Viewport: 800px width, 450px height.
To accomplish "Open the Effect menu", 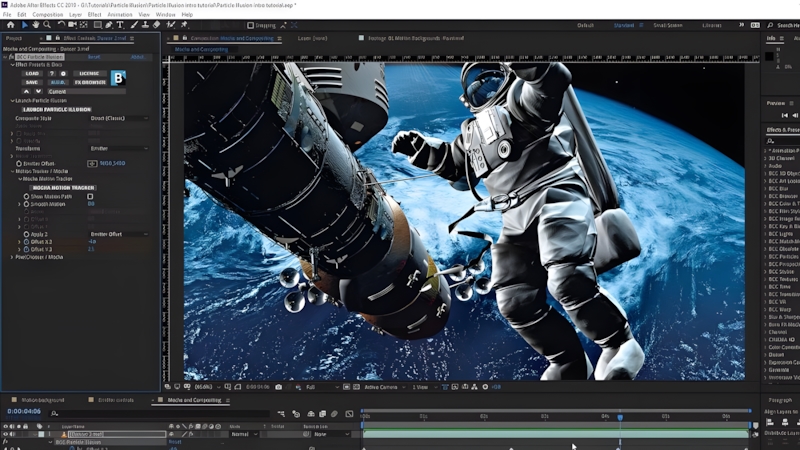I will coord(94,15).
